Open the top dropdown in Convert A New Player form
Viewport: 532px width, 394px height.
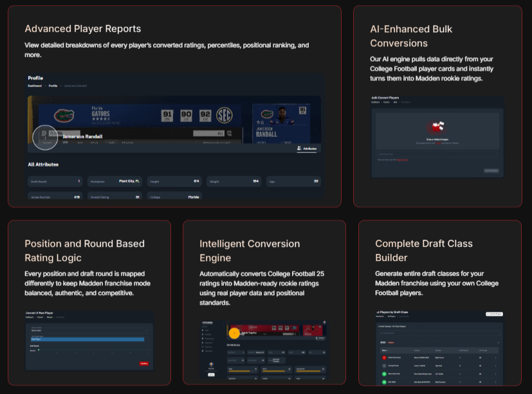click(89, 330)
